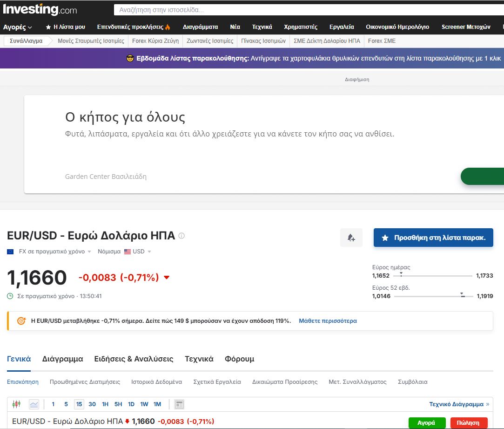Click the create alert bell icon
Screen dimensions: 504x429
click(x=351, y=238)
